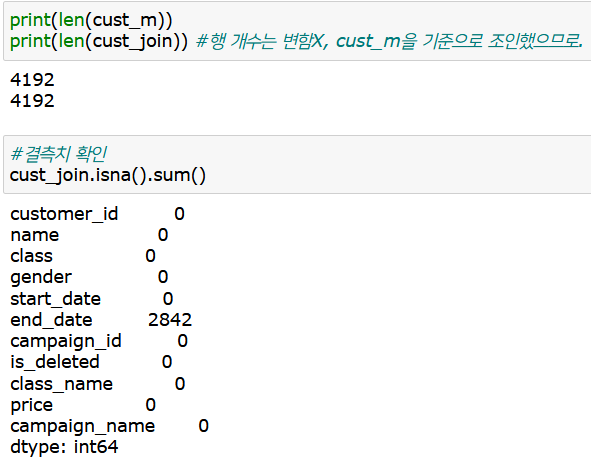The height and width of the screenshot is (470, 591).
Task: Click the 2842 value for end_date
Action: point(170,320)
